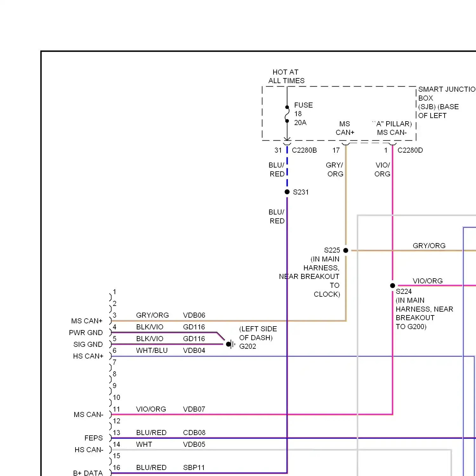Click the GRY/ORG label right of S225
The height and width of the screenshot is (476, 476).
[x=429, y=246]
